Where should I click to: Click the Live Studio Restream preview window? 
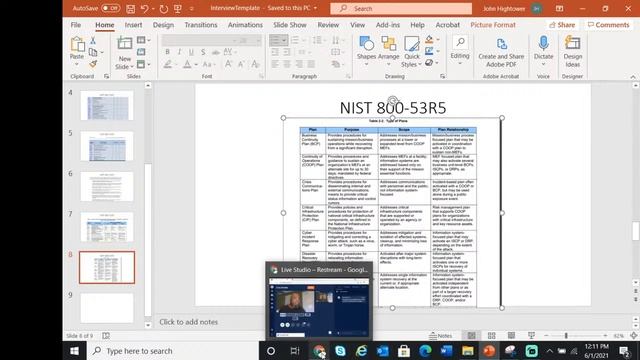[319, 301]
